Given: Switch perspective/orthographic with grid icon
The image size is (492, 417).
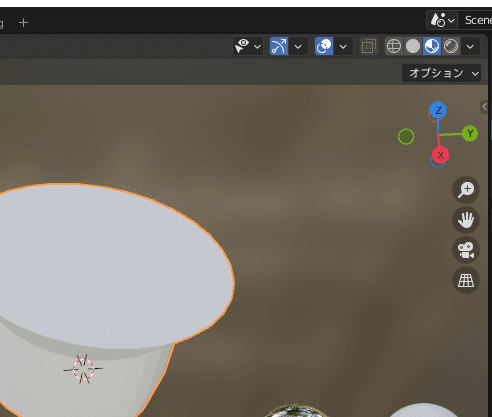Looking at the screenshot, I should 466,280.
